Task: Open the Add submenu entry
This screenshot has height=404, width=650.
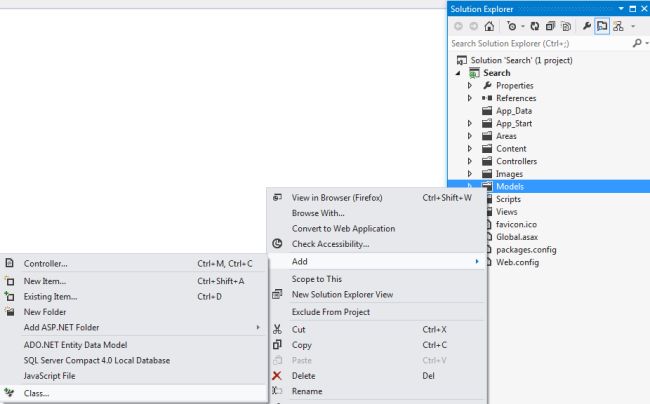Action: [x=376, y=261]
